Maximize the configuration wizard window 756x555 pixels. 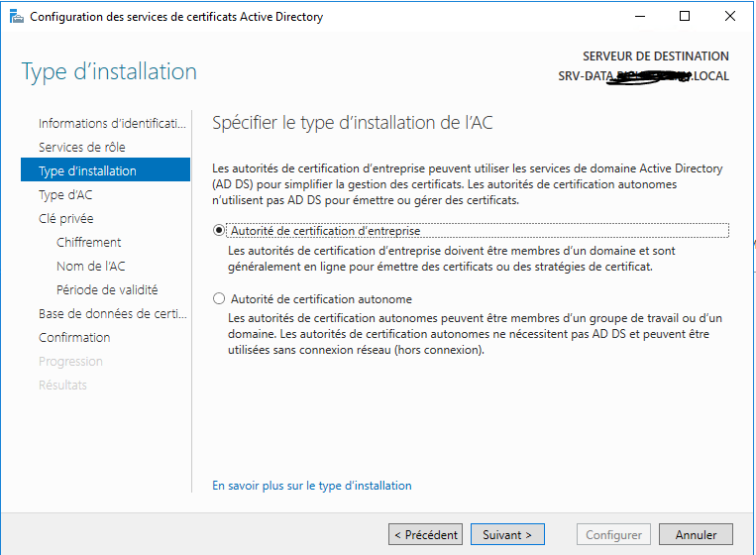684,17
